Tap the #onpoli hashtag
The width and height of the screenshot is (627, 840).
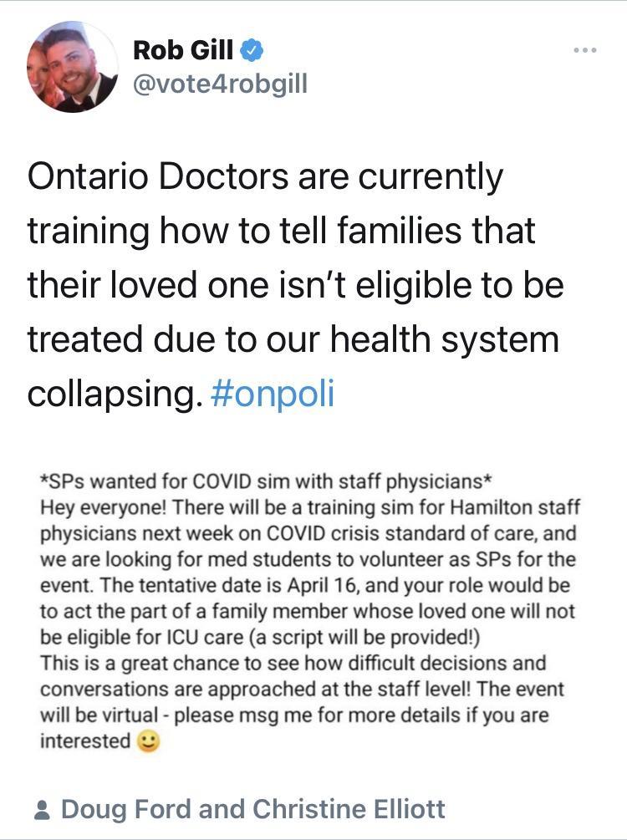point(273,394)
